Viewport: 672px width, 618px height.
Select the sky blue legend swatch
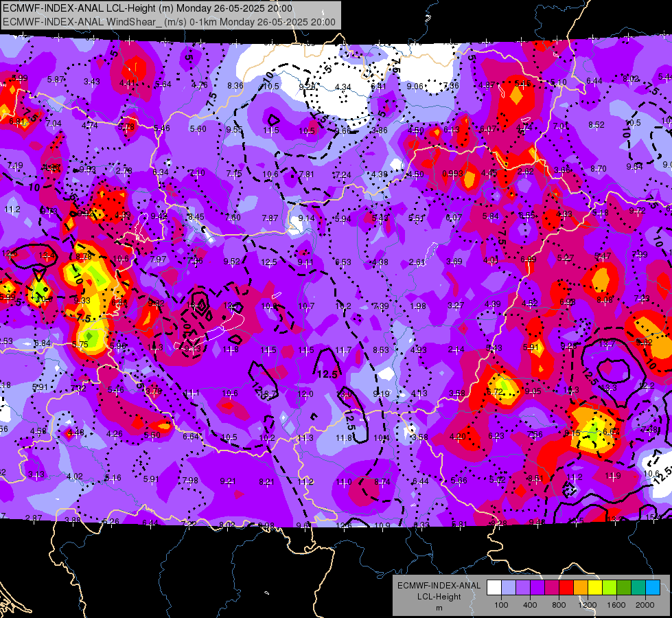pyautogui.click(x=653, y=588)
